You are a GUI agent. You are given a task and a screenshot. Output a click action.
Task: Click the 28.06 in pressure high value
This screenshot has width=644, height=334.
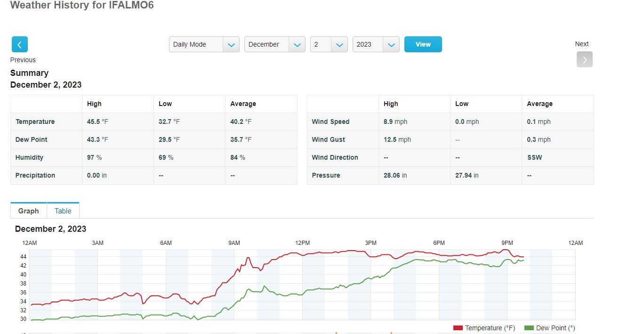[x=395, y=175]
